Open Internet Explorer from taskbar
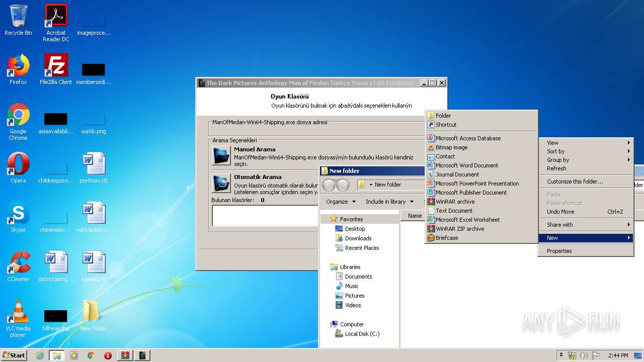644x362 pixels. click(x=40, y=355)
